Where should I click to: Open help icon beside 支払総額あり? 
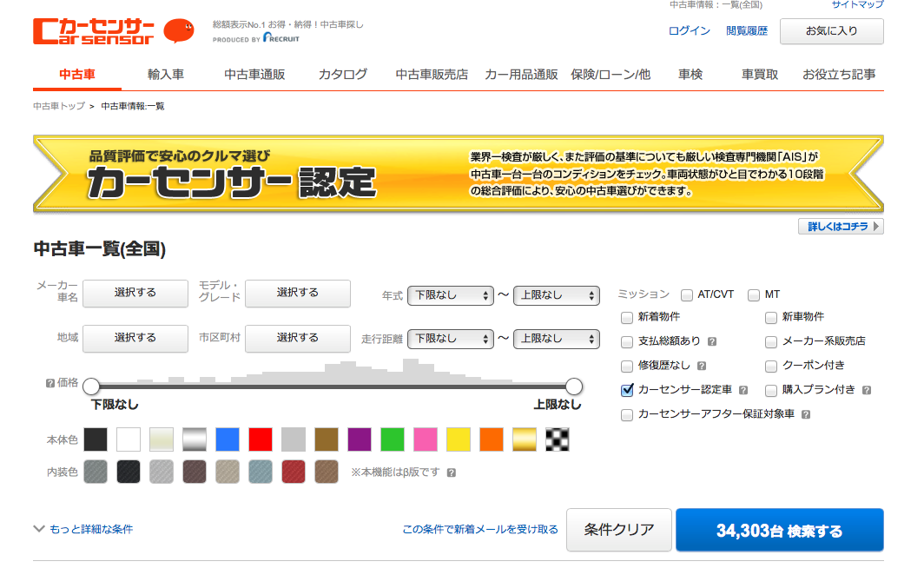click(x=712, y=341)
